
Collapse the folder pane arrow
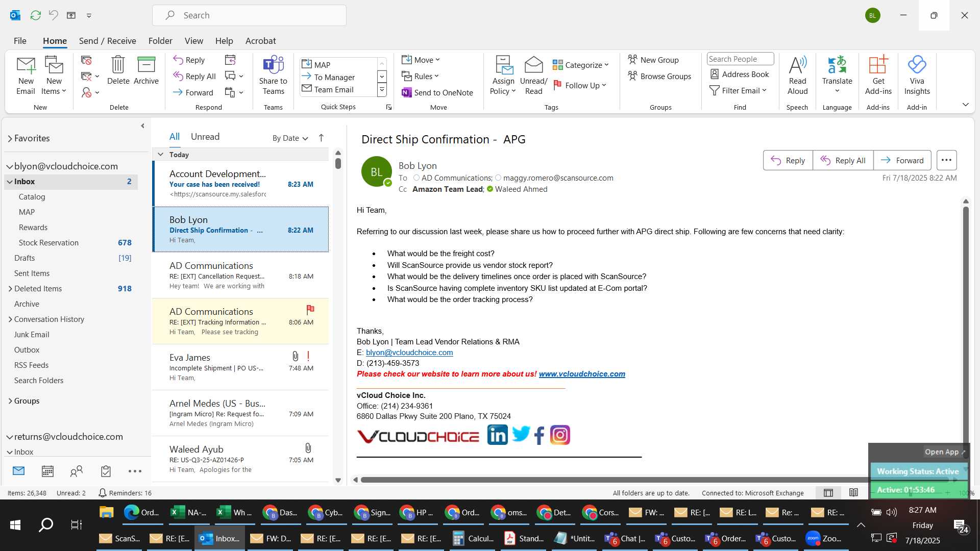pyautogui.click(x=142, y=126)
